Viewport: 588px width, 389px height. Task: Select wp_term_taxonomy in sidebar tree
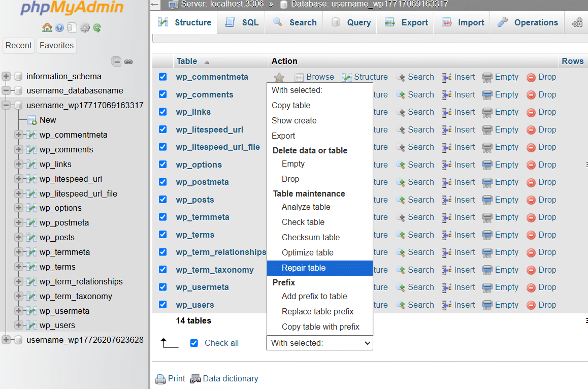click(x=76, y=297)
